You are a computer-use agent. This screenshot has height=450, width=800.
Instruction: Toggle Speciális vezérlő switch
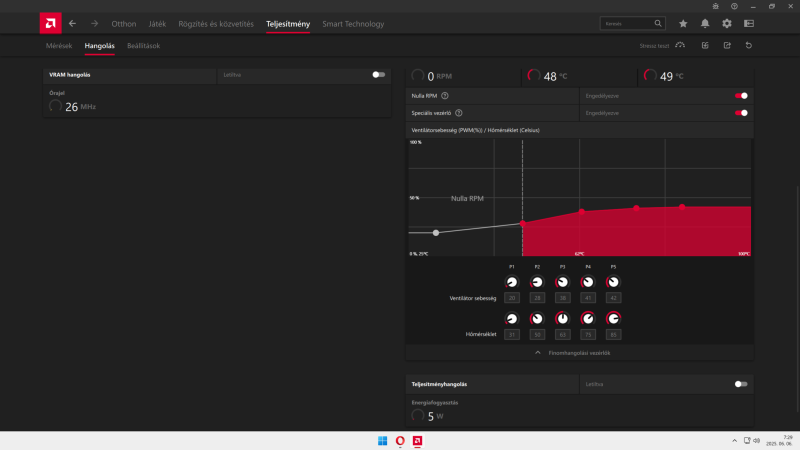[x=741, y=113]
